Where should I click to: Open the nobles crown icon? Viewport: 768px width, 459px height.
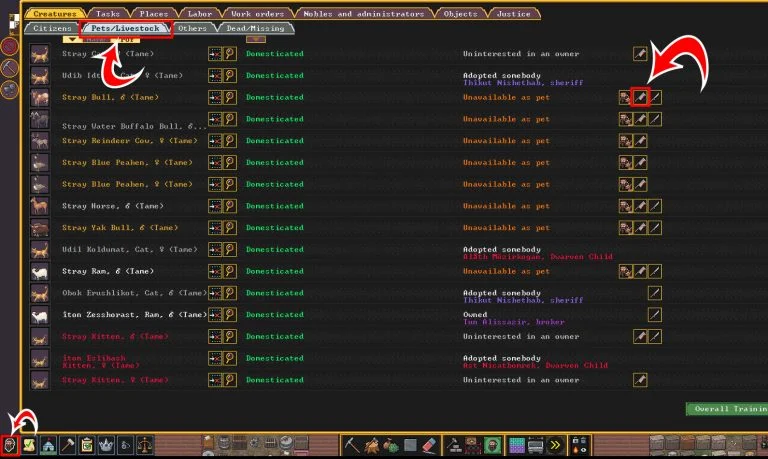tap(106, 445)
